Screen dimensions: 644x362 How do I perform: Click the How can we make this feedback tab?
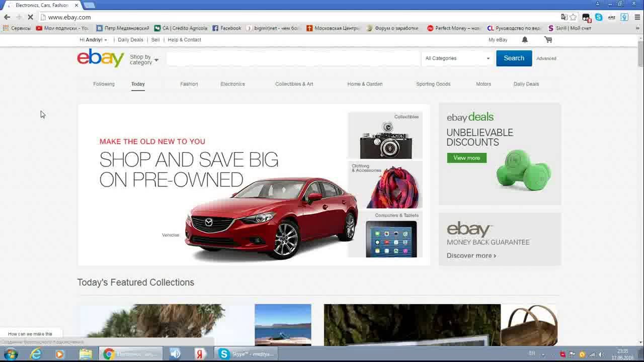tap(30, 334)
